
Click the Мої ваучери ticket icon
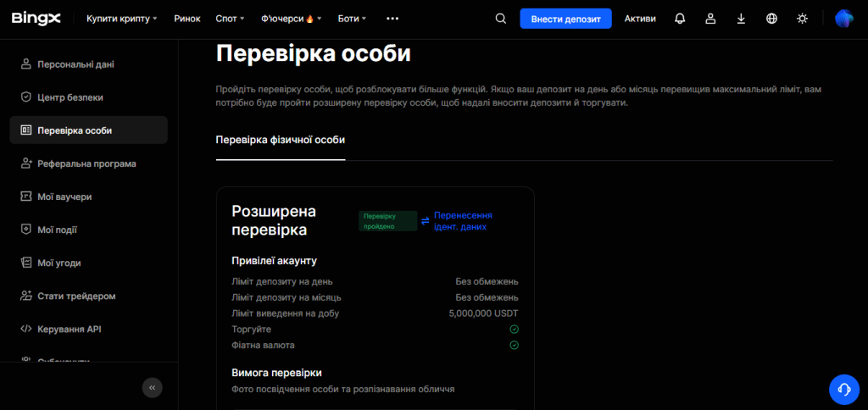(25, 197)
